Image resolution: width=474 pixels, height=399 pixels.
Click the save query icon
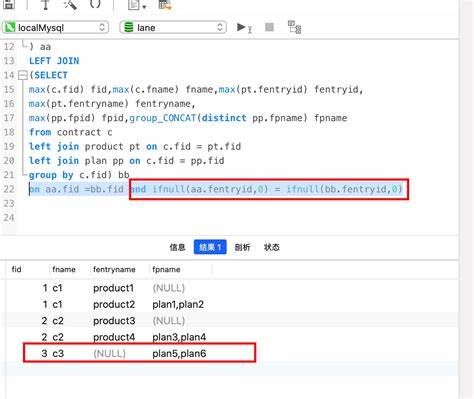tap(9, 4)
